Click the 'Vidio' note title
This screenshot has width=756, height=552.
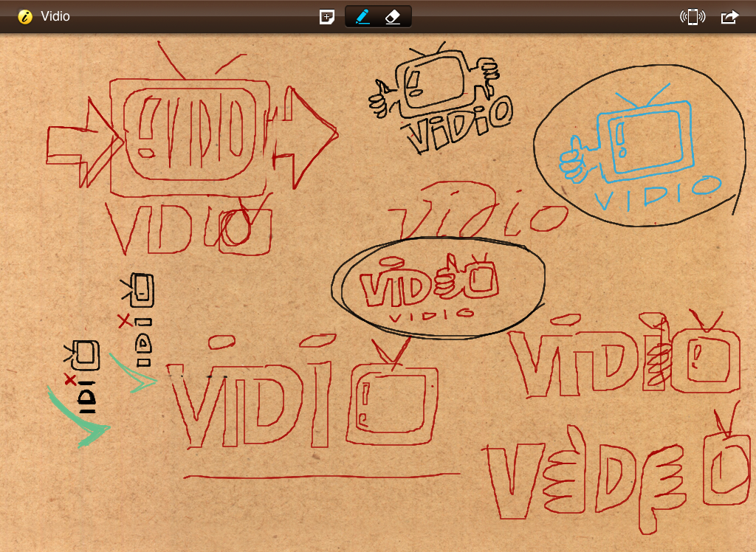pos(55,16)
